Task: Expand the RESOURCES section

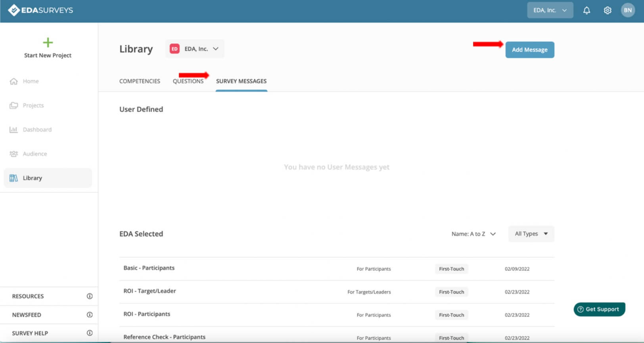Action: click(x=49, y=296)
